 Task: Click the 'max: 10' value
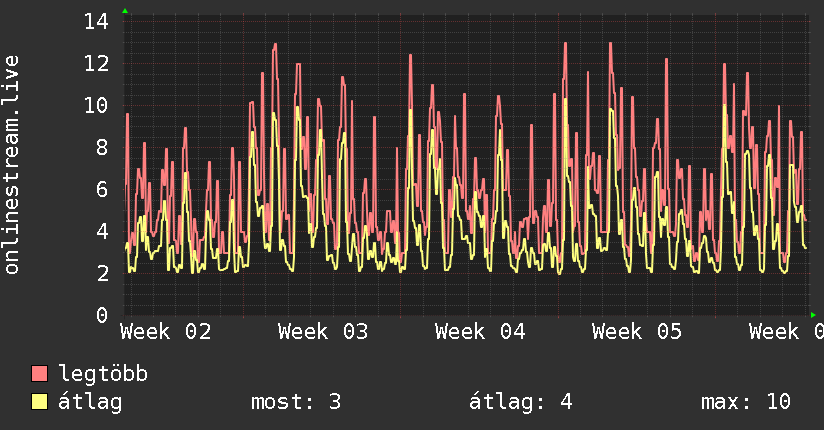point(746,402)
